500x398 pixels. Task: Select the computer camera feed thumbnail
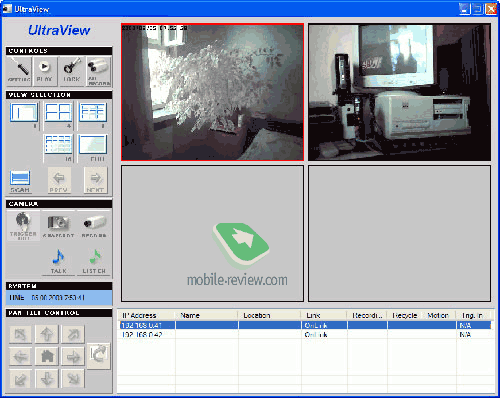(399, 92)
